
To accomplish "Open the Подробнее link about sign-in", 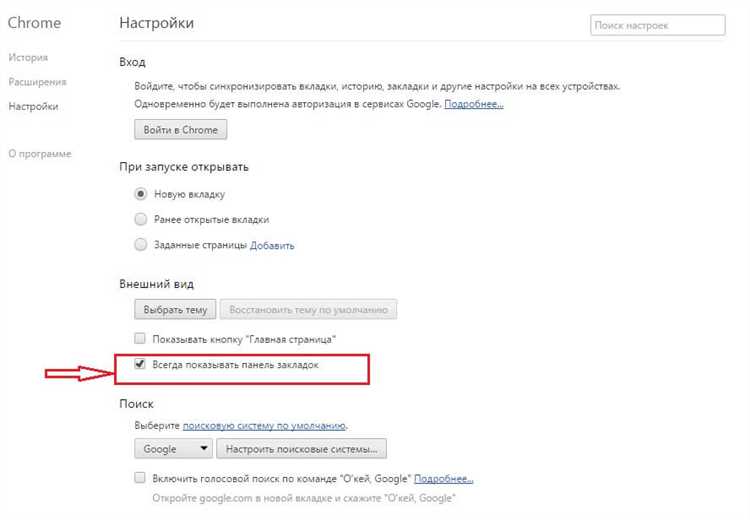I will coord(474,104).
